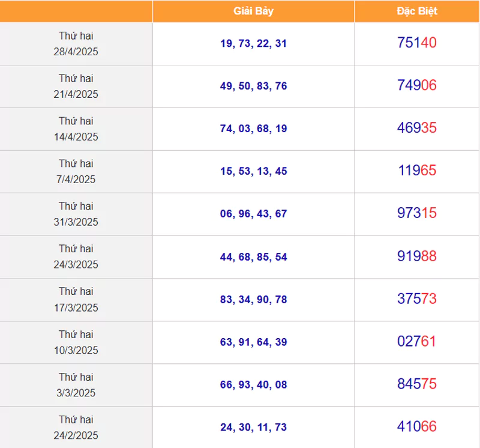Screen dimensions: 480x448
Task: Click Giải Bảy numbers 63, 91, 64, 39
Action: [253, 342]
